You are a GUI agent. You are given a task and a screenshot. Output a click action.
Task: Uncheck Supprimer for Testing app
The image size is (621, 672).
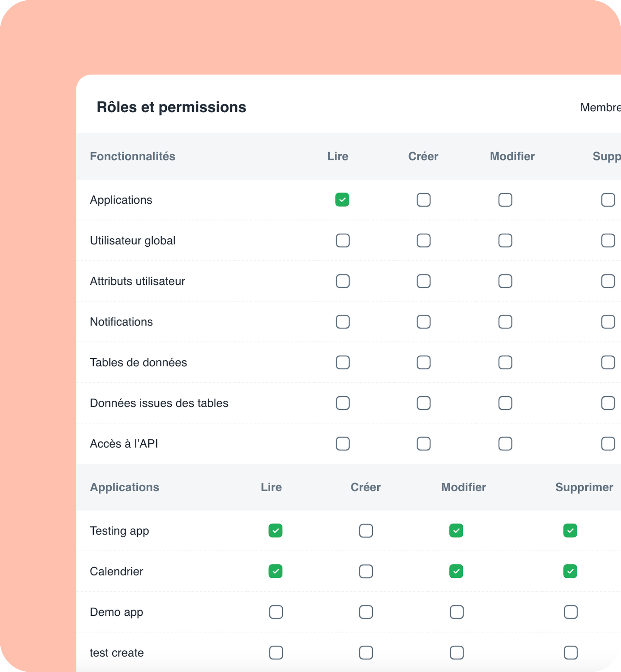570,531
